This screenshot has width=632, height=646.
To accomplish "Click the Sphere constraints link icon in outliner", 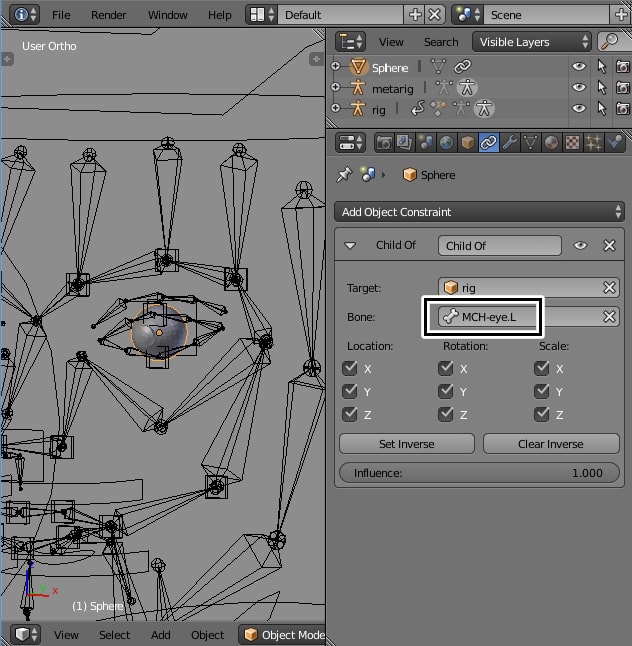I will [463, 66].
